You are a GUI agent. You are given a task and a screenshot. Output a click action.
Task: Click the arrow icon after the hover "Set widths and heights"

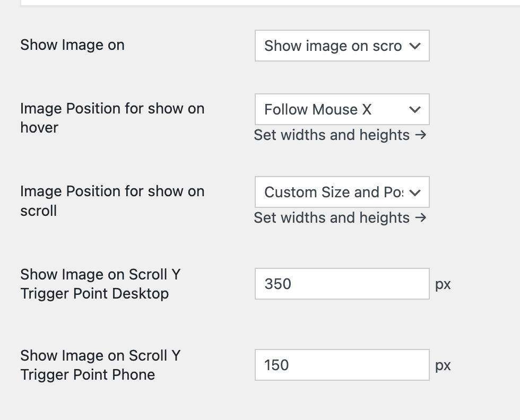pyautogui.click(x=421, y=135)
